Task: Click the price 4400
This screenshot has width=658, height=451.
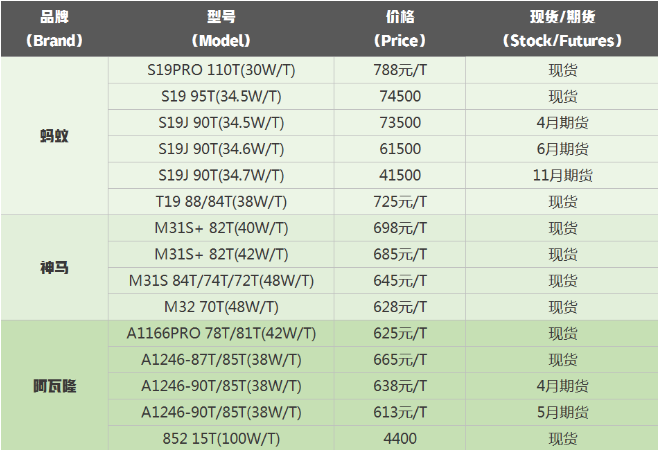Action: (400, 438)
